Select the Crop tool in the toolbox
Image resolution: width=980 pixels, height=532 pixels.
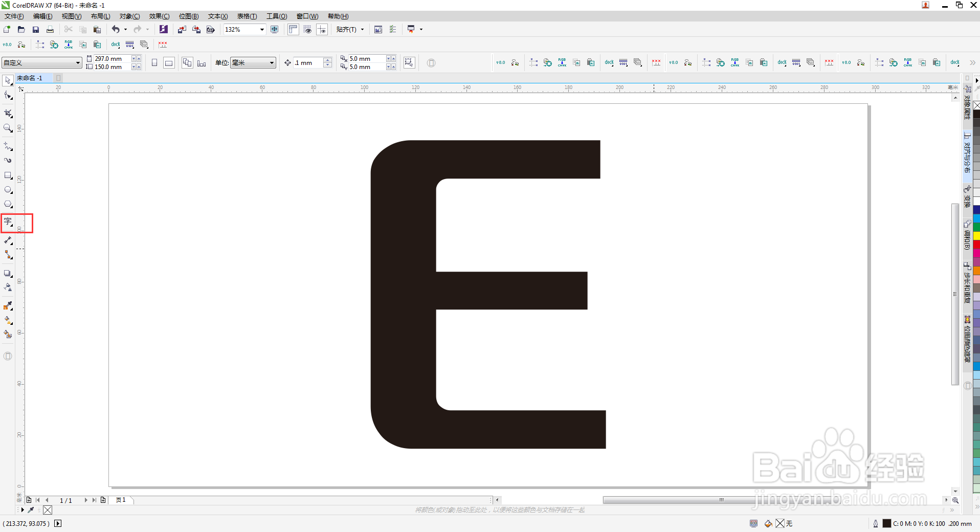coord(8,113)
